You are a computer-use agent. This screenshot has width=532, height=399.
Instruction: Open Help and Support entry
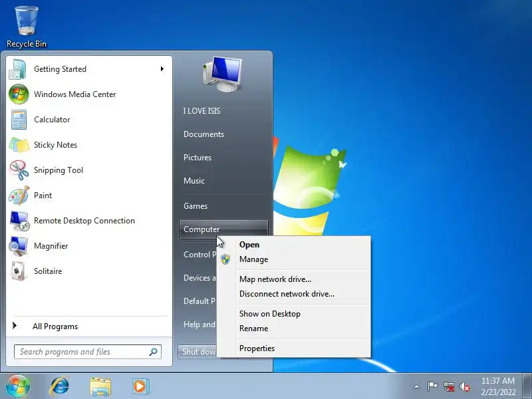pyautogui.click(x=199, y=325)
